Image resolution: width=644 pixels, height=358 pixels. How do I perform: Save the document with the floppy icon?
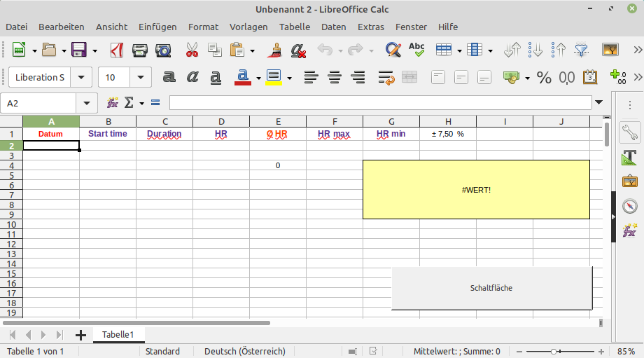click(79, 50)
